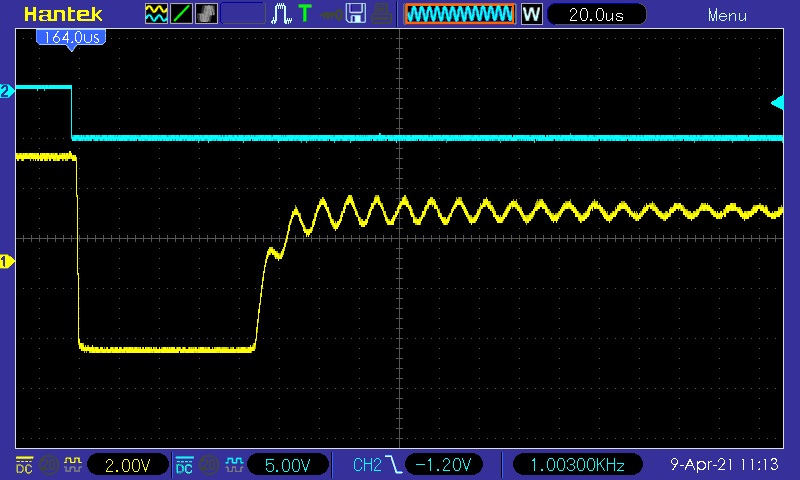Click the 1.00300KHz frequency readout
800x480 pixels.
pyautogui.click(x=577, y=465)
